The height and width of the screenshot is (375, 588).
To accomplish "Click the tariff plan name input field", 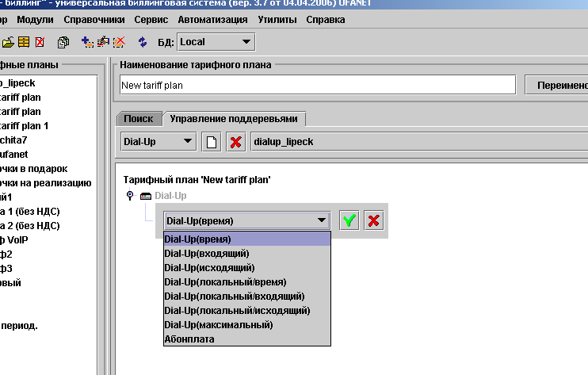I will [317, 85].
